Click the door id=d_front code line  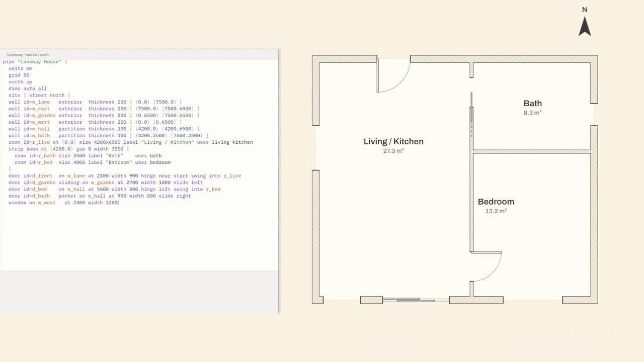pos(125,175)
